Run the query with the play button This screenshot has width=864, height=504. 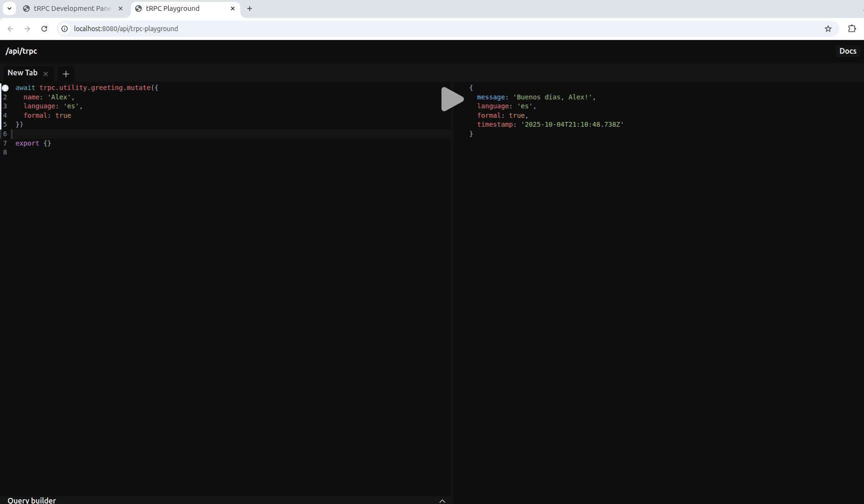click(x=452, y=99)
